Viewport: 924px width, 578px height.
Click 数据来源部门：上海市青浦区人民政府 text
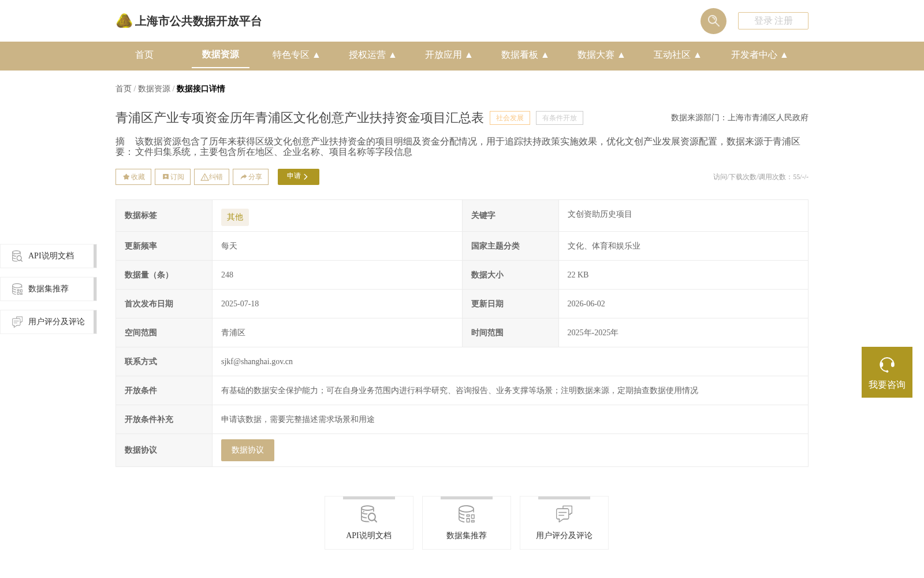click(x=740, y=118)
